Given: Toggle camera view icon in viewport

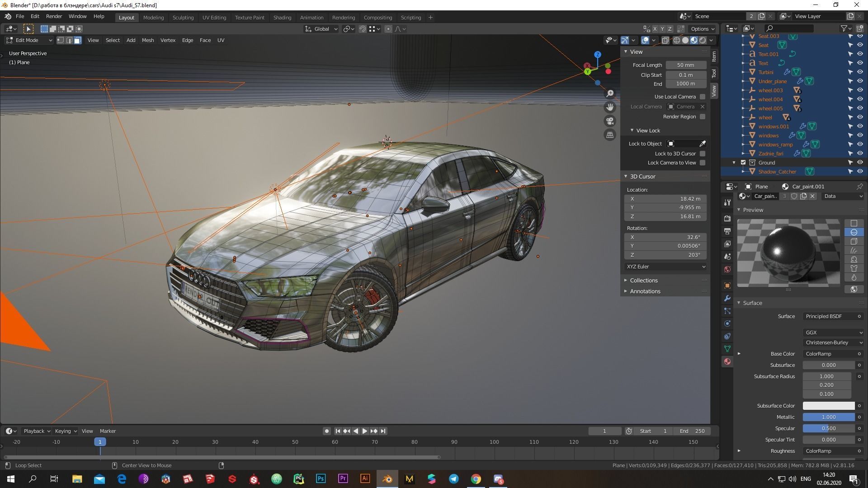Looking at the screenshot, I should pyautogui.click(x=610, y=121).
